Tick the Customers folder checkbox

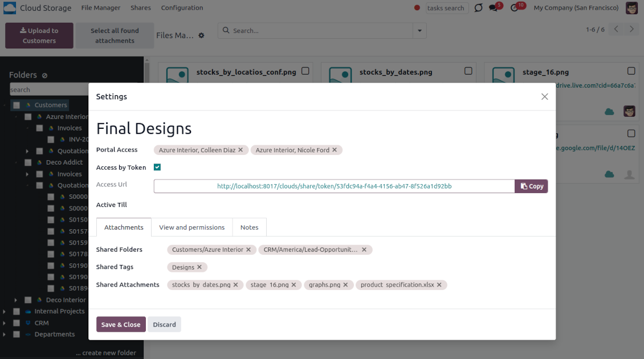[17, 105]
